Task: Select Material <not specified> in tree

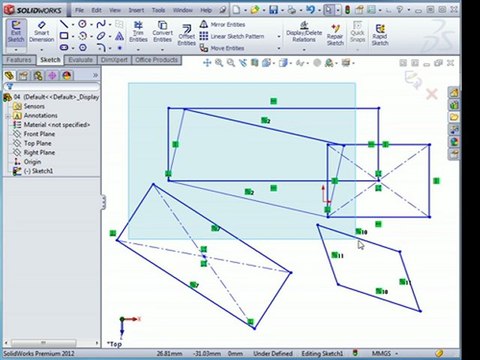Action: click(57, 125)
